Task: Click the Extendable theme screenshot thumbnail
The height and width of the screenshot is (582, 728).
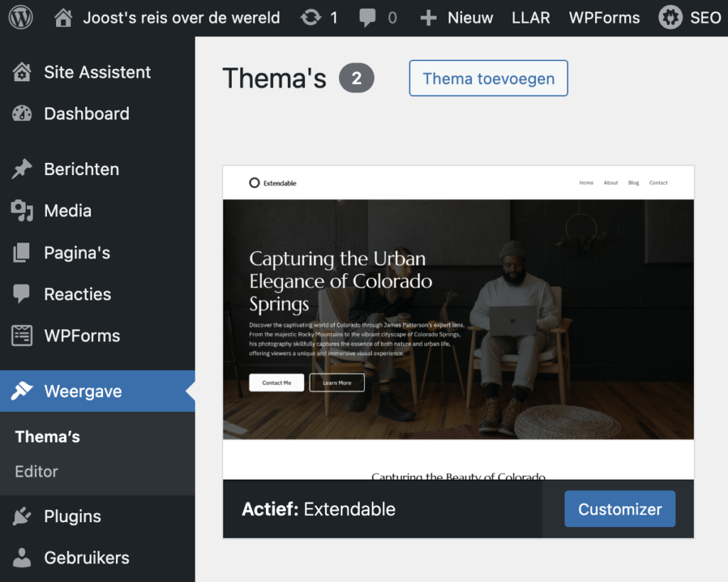Action: coord(459,322)
